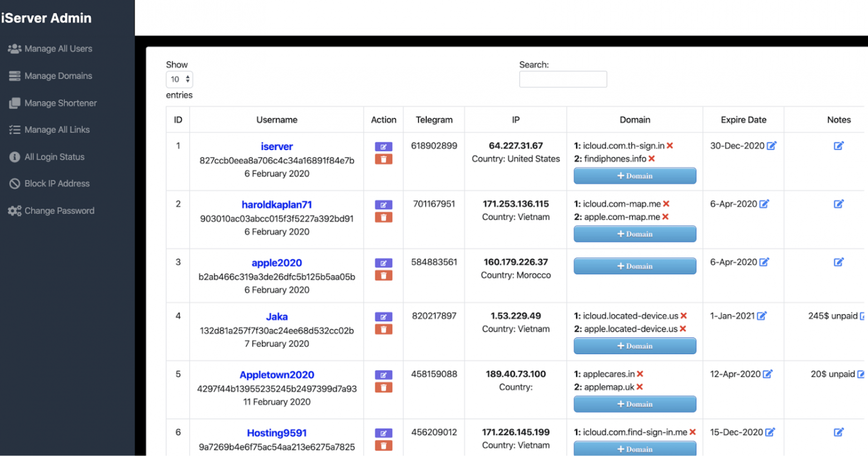The image size is (868, 456).
Task: Open Manage All Links in sidebar
Action: pyautogui.click(x=49, y=130)
